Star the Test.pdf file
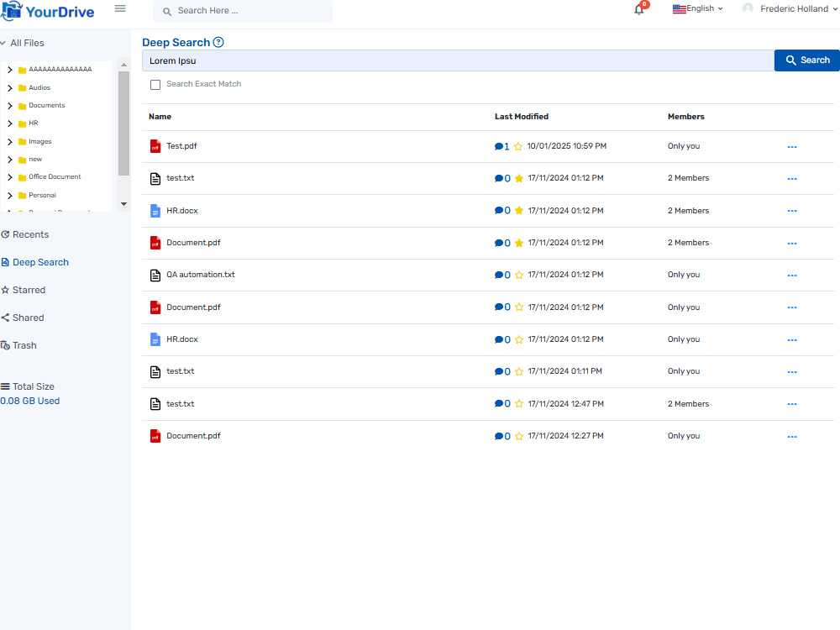The height and width of the screenshot is (630, 840). (x=518, y=146)
